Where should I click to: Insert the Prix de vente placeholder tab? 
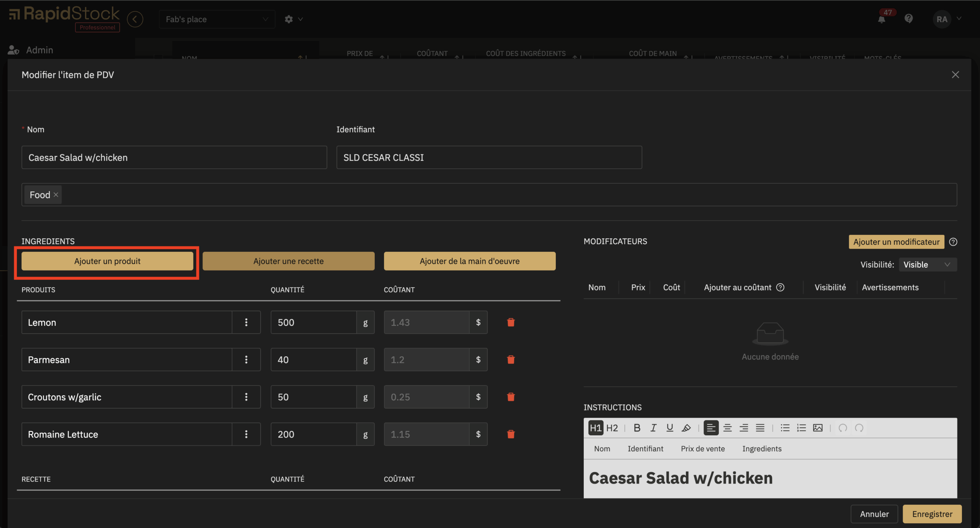702,449
